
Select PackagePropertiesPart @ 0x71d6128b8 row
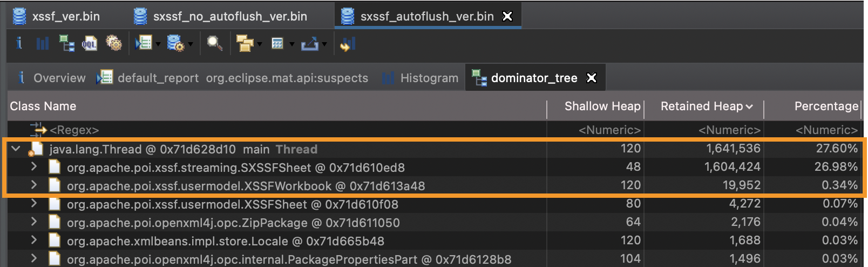point(434,259)
